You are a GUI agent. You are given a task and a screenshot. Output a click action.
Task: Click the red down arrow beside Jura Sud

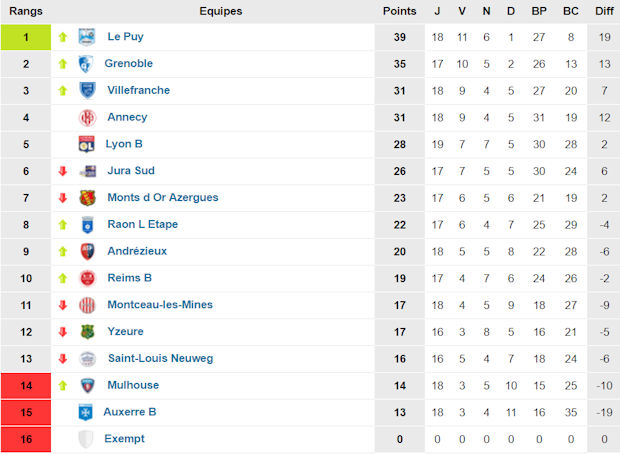62,171
